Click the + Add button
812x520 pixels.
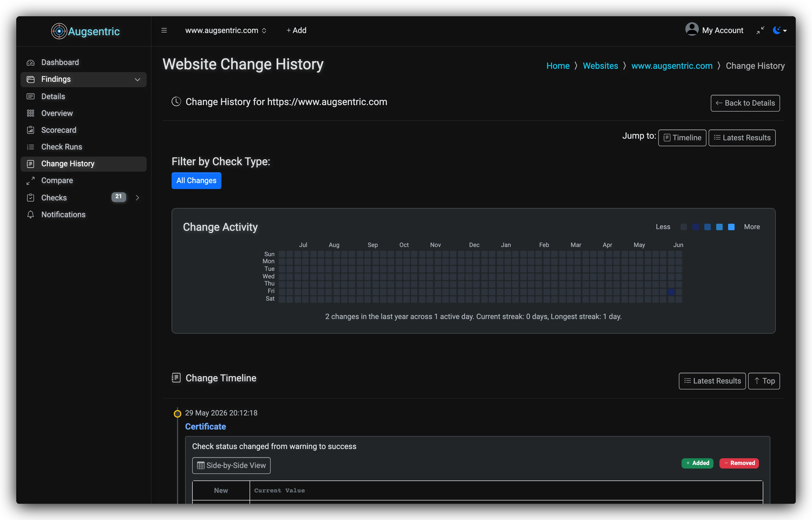296,30
